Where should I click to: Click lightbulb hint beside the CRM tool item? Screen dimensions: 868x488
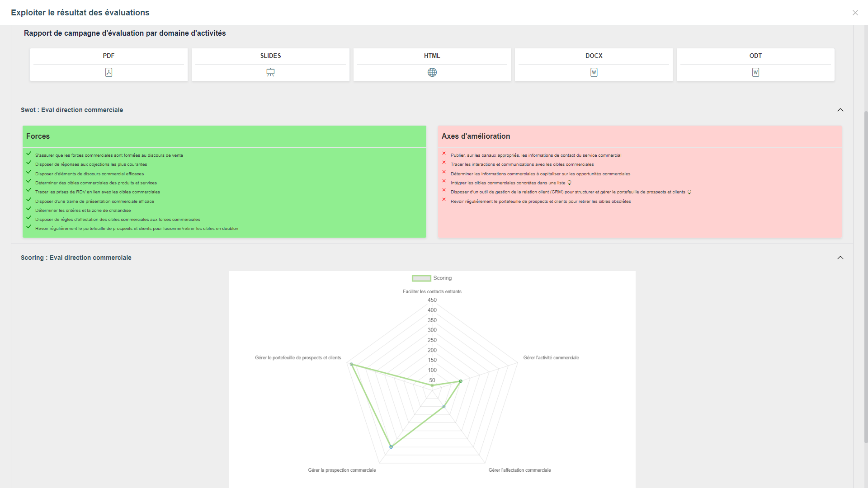689,192
